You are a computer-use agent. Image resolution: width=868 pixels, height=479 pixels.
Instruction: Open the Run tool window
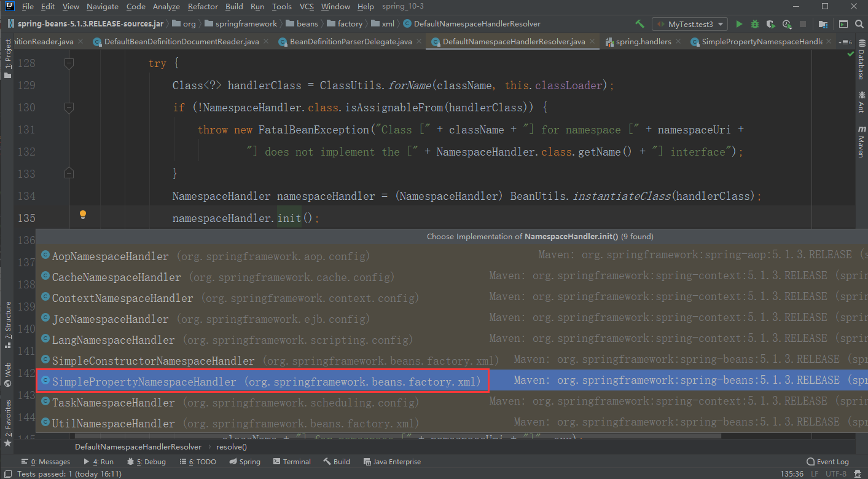[99, 462]
